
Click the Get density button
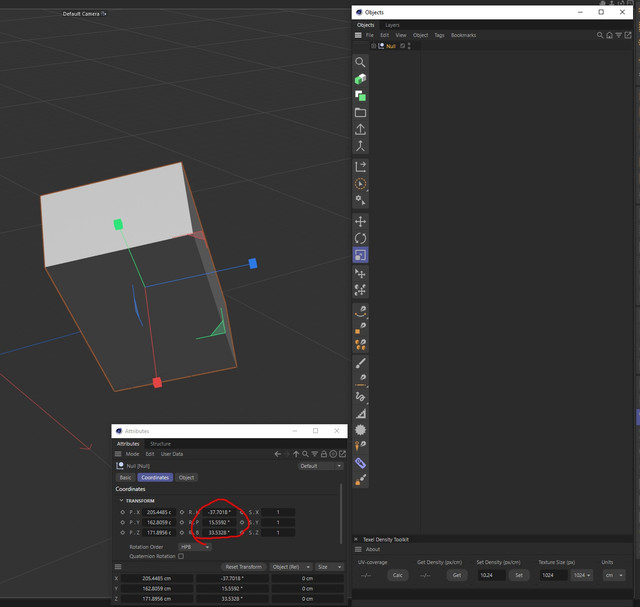[457, 575]
